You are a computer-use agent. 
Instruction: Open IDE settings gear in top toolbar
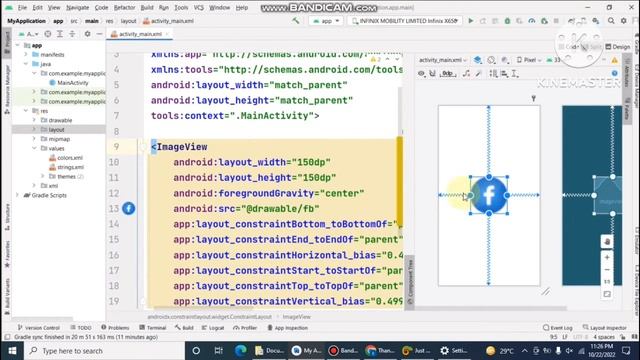[x=623, y=21]
